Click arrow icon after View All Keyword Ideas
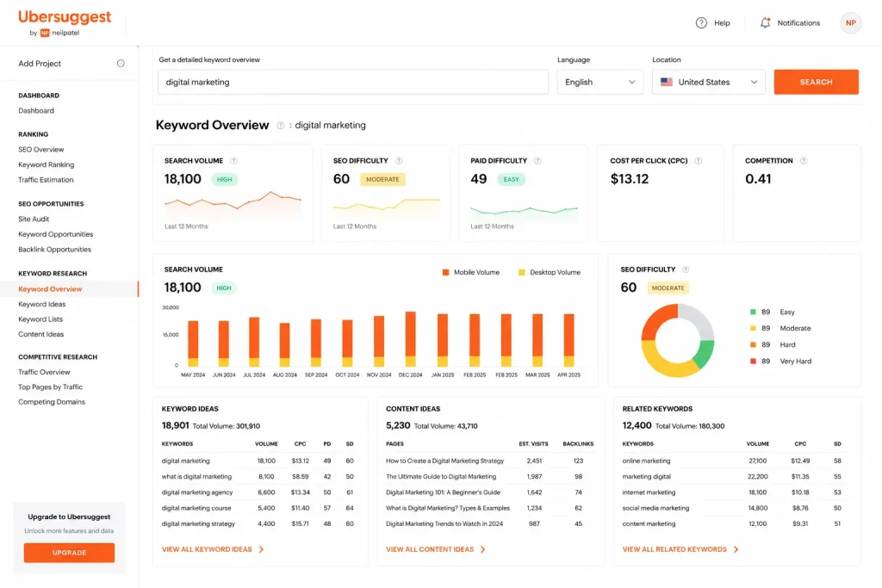Screen dimensions: 882x588 pos(261,549)
